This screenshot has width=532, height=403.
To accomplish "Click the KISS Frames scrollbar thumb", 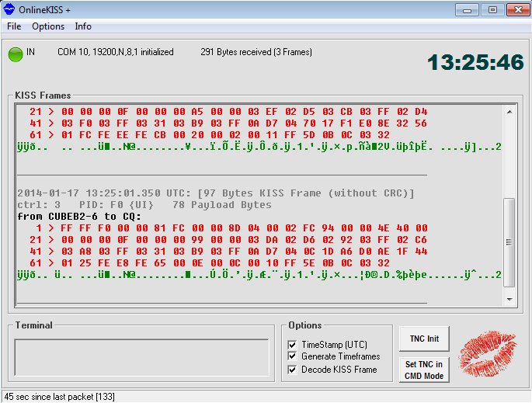I will pos(509,242).
